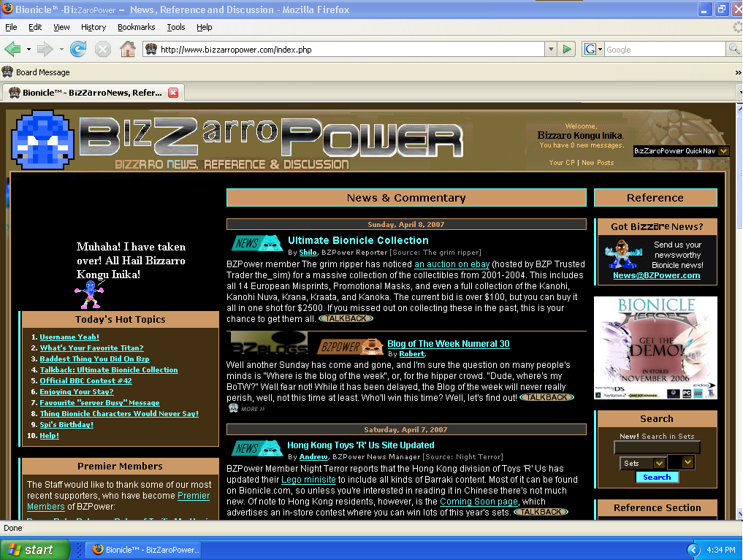
Task: Click the NEWS icon beside Hong Kong Toys headline
Action: (x=256, y=447)
